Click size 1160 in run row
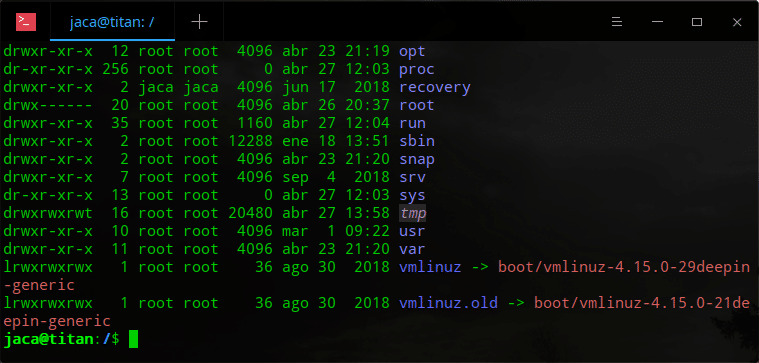759x363 pixels. click(x=255, y=123)
